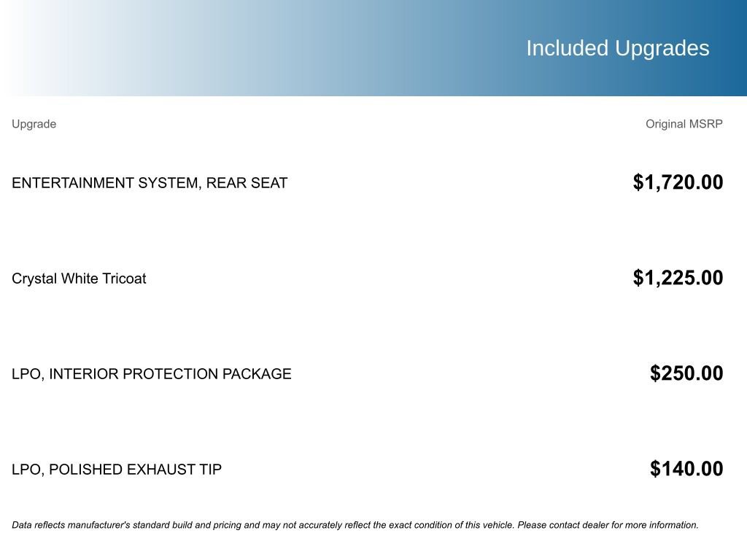Click the $250.00 price
747x560 pixels.
(x=686, y=373)
